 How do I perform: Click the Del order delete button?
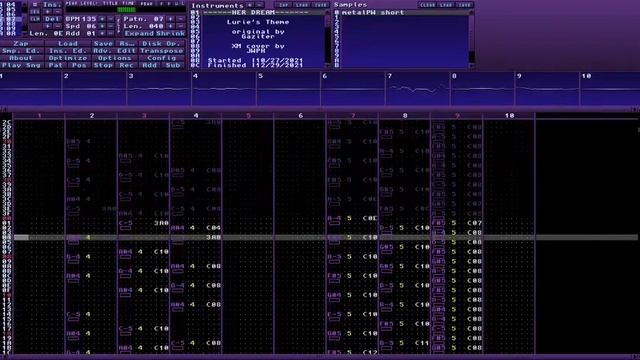[53, 19]
